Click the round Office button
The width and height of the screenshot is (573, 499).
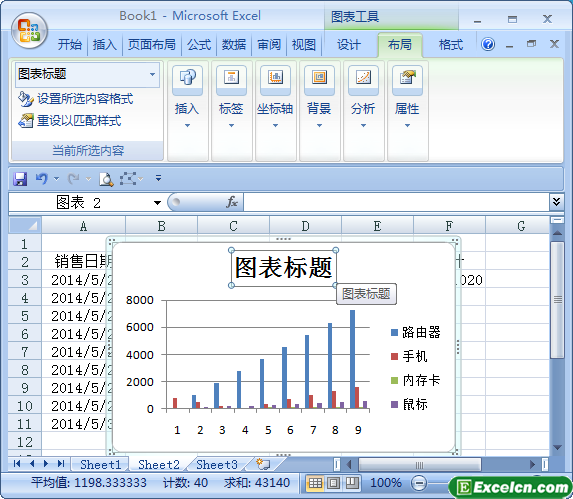tap(29, 31)
